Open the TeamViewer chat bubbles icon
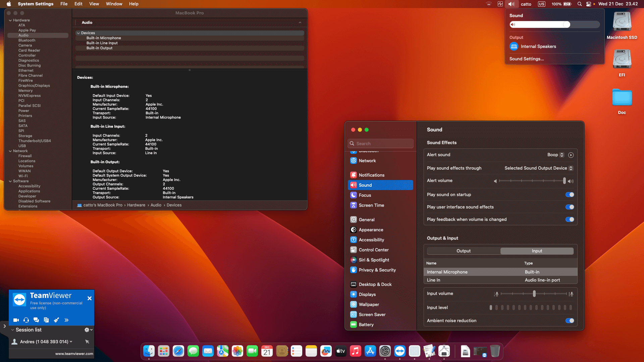The width and height of the screenshot is (644, 362). (x=36, y=320)
